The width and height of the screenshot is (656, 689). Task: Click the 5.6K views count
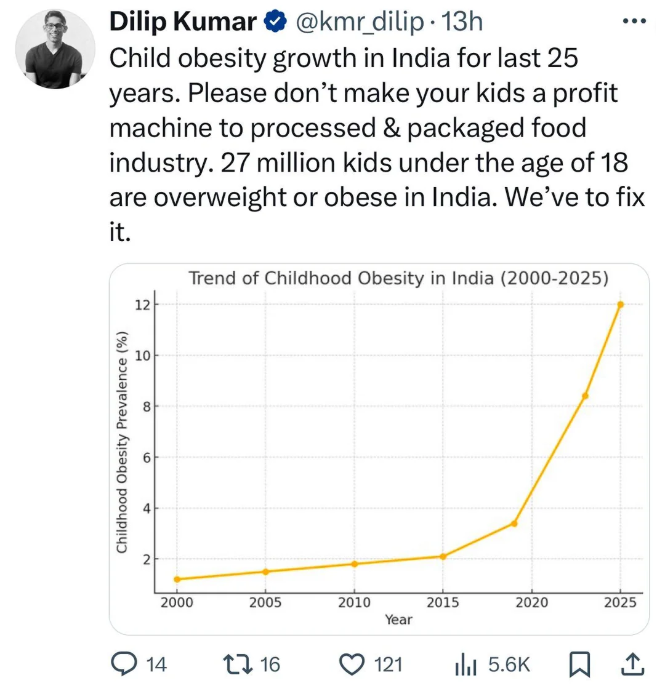(508, 664)
